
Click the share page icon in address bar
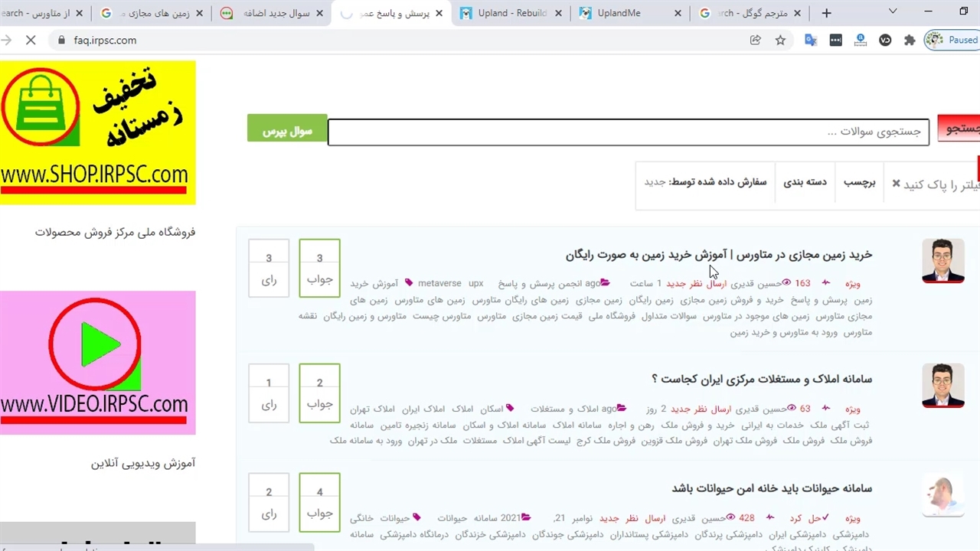point(756,40)
